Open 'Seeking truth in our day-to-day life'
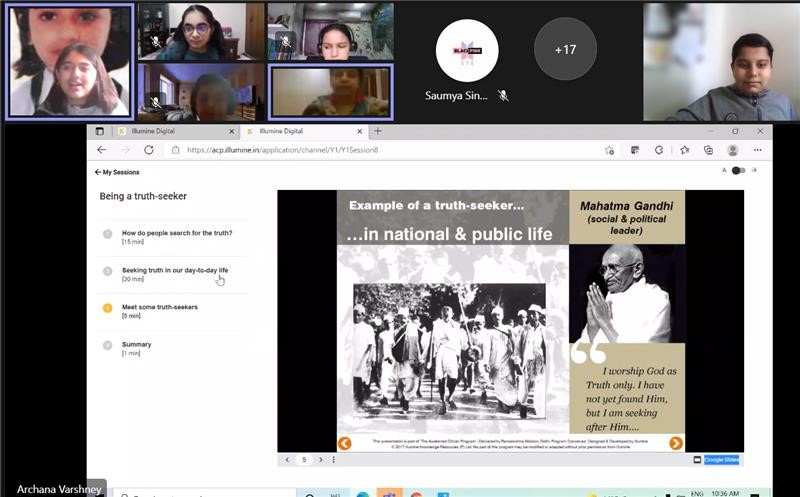 [175, 270]
